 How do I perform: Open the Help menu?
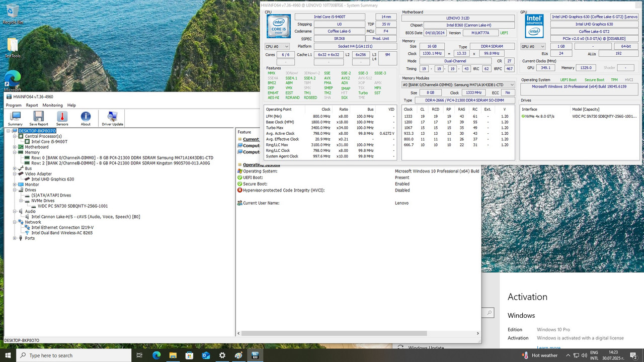(x=71, y=105)
